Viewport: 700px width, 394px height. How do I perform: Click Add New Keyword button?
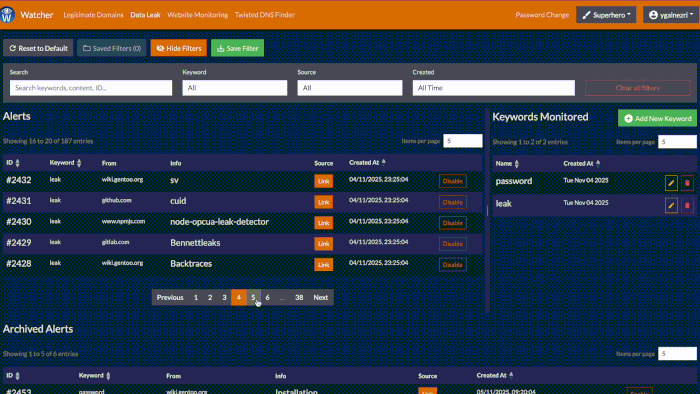(x=657, y=118)
